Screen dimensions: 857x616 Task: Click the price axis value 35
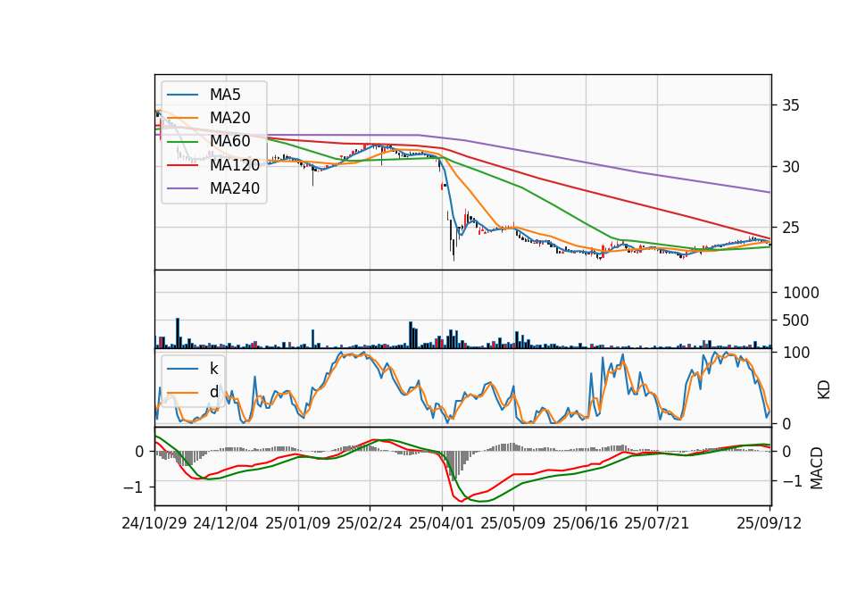[x=790, y=105]
